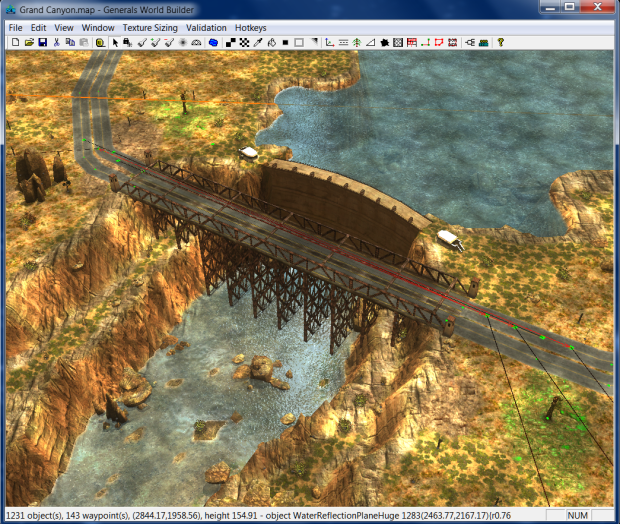
Task: Click 'WaterReflectionPlaneHuge' text in status bar
Action: tap(346, 515)
